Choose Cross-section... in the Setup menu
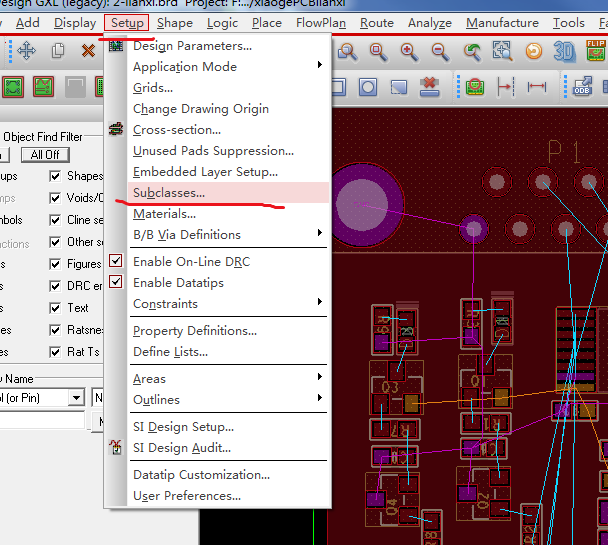The image size is (608, 545). tap(177, 129)
